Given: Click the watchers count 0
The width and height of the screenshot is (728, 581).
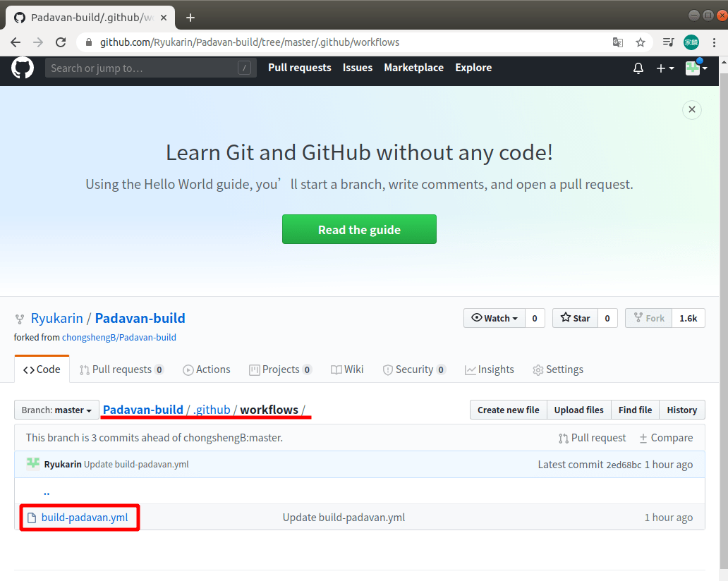Looking at the screenshot, I should point(535,318).
